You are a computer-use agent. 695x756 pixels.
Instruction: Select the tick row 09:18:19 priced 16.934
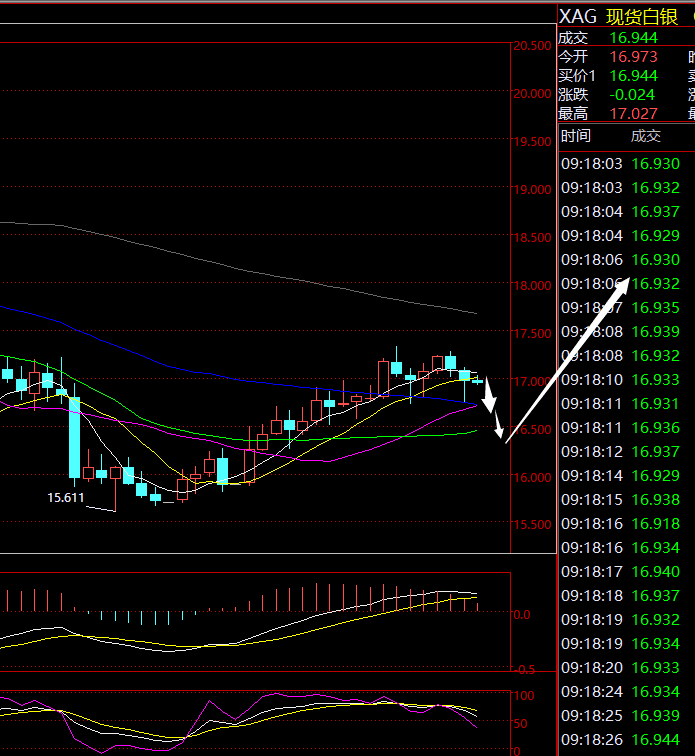click(x=620, y=644)
